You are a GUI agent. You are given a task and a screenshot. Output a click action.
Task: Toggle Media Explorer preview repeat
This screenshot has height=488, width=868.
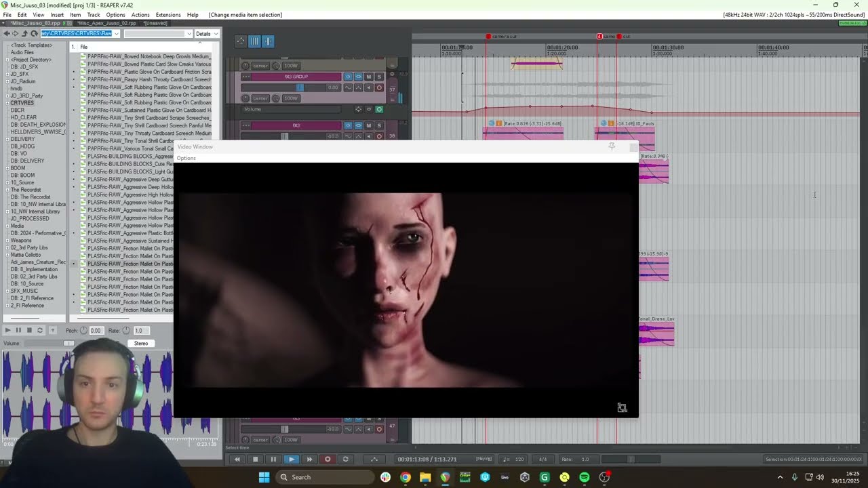click(40, 330)
